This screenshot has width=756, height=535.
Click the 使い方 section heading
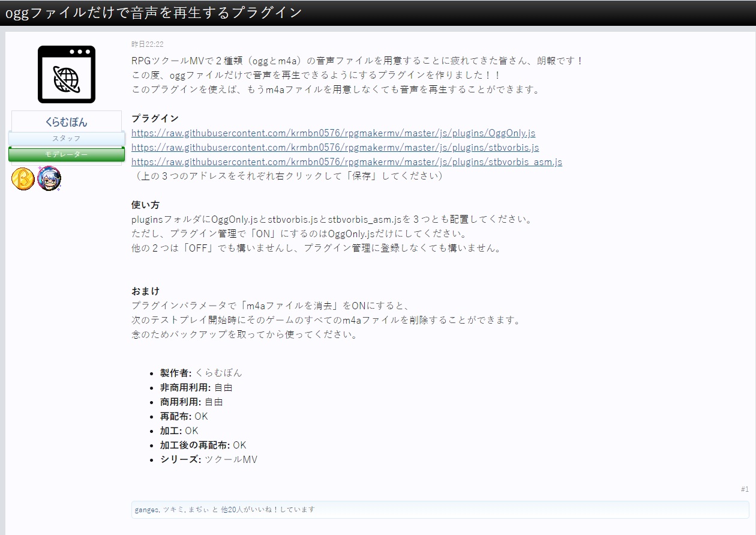click(x=145, y=205)
